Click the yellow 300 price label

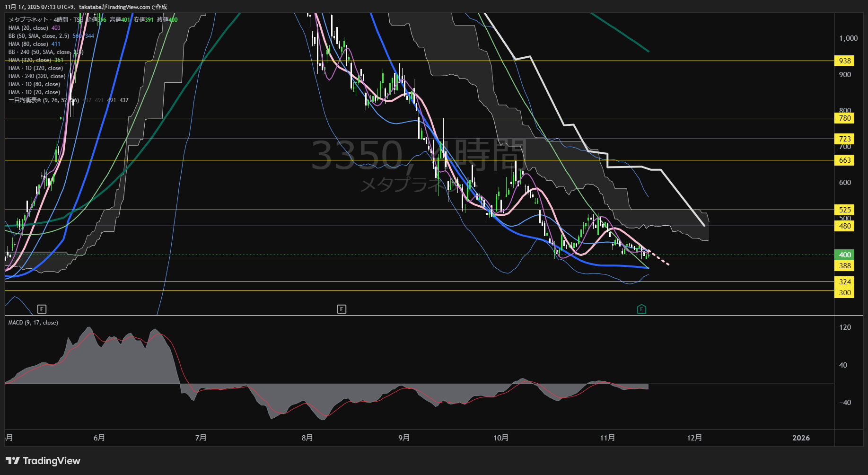845,293
